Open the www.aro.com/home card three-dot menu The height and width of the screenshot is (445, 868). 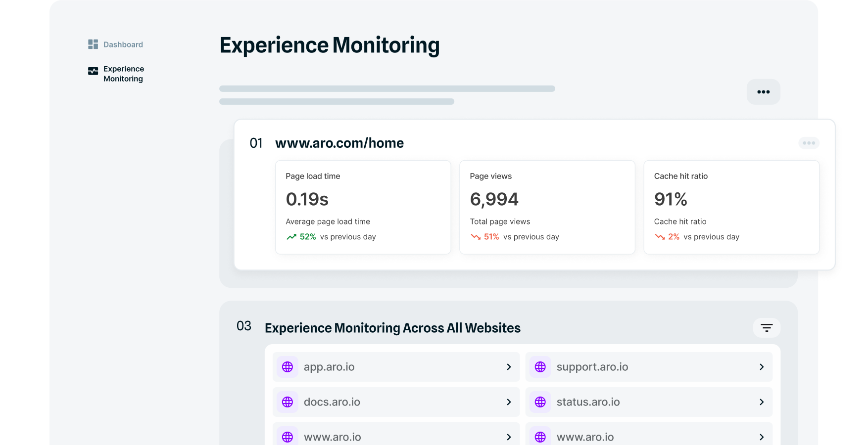click(809, 143)
